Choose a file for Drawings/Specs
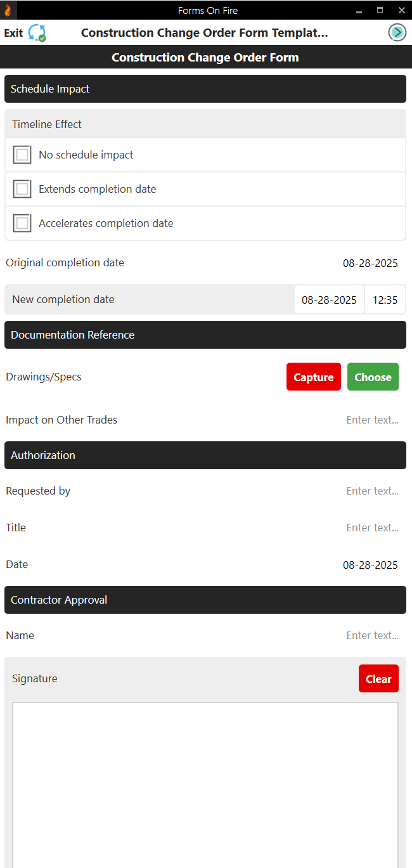 tap(373, 377)
